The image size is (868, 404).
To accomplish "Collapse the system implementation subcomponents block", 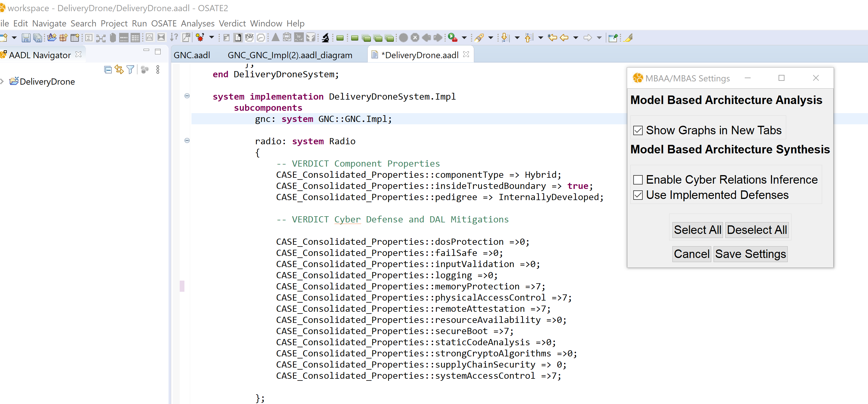I will coord(187,96).
